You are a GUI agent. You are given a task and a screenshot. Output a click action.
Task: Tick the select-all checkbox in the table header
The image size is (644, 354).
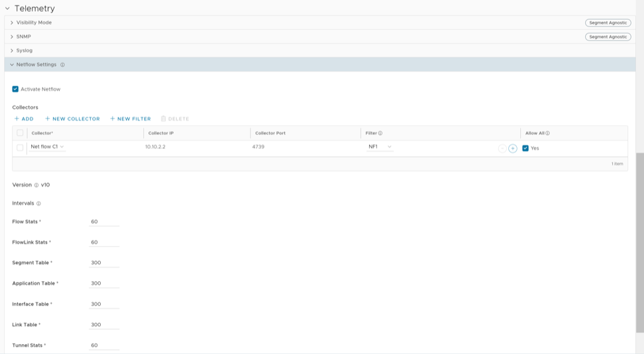20,133
